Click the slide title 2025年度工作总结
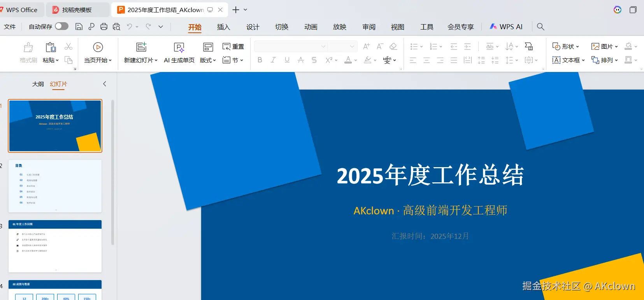 click(430, 175)
